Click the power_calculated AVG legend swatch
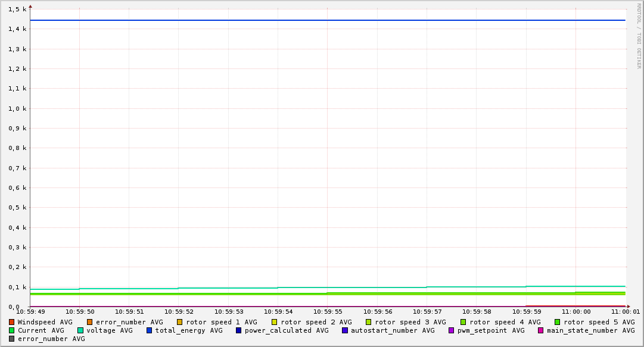The width and height of the screenshot is (644, 347). (239, 330)
